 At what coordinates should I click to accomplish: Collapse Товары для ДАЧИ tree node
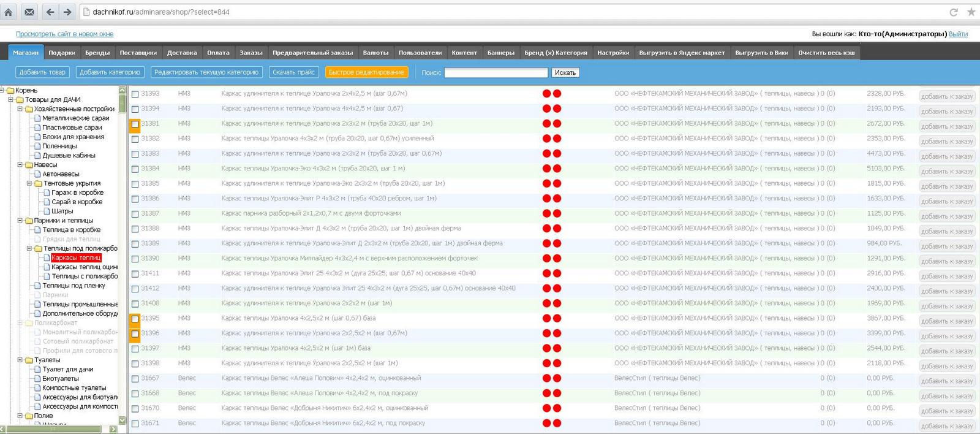click(x=10, y=99)
